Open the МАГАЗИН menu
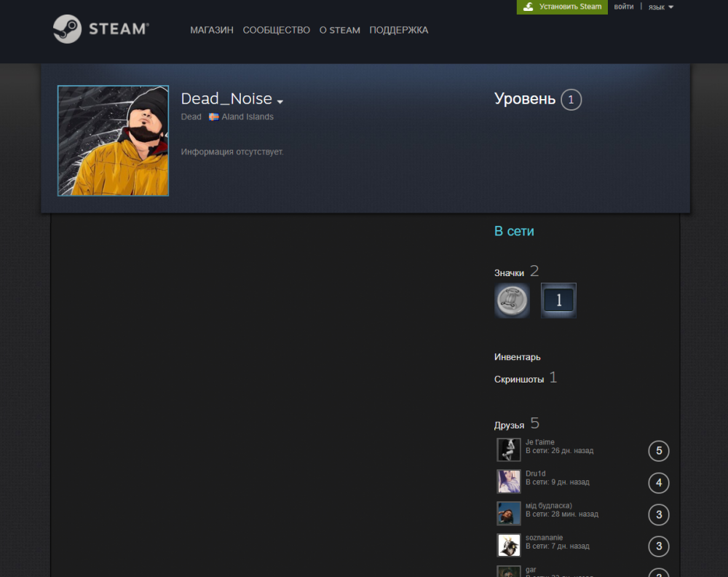This screenshot has width=728, height=577. click(x=212, y=30)
